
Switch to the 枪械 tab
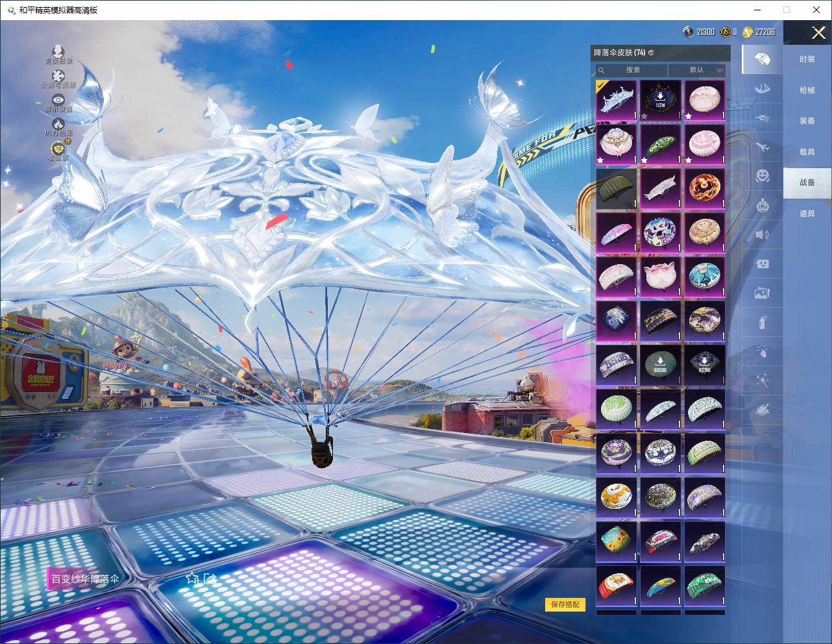[x=807, y=90]
